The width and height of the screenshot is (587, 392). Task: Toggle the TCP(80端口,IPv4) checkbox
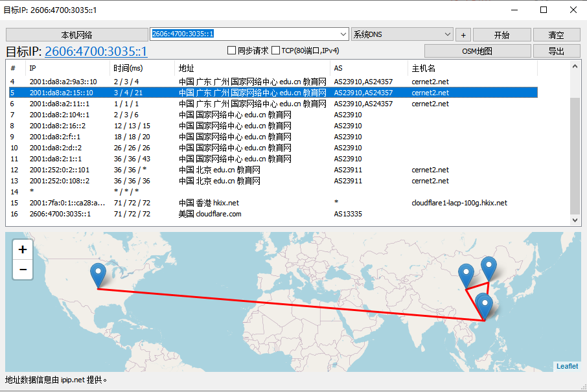click(x=276, y=51)
